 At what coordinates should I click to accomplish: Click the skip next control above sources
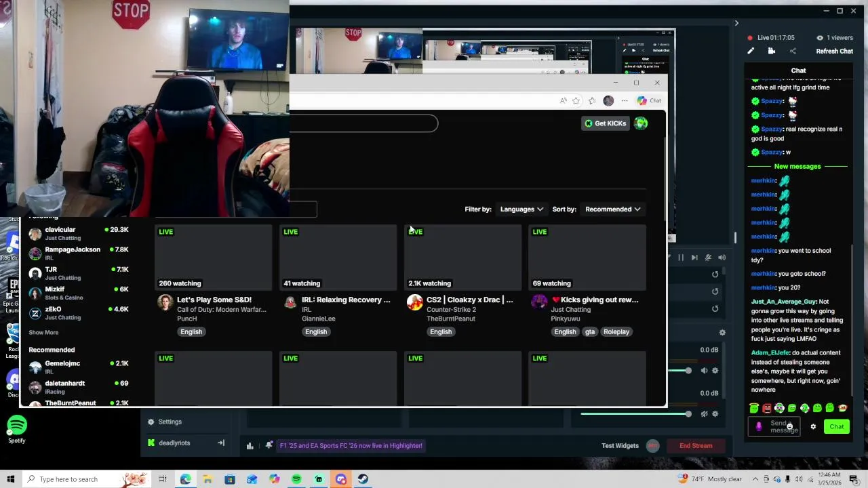point(694,258)
